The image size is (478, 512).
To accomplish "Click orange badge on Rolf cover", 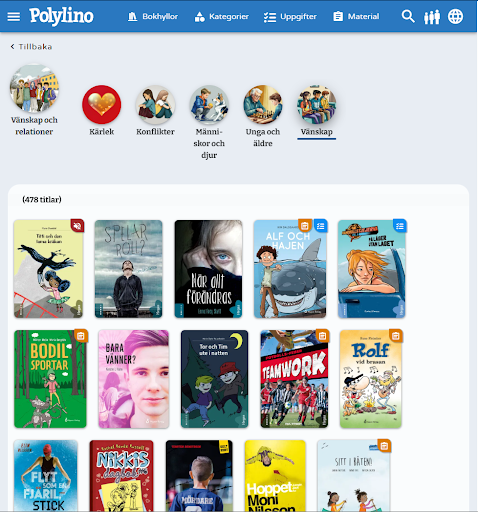I will tap(396, 336).
